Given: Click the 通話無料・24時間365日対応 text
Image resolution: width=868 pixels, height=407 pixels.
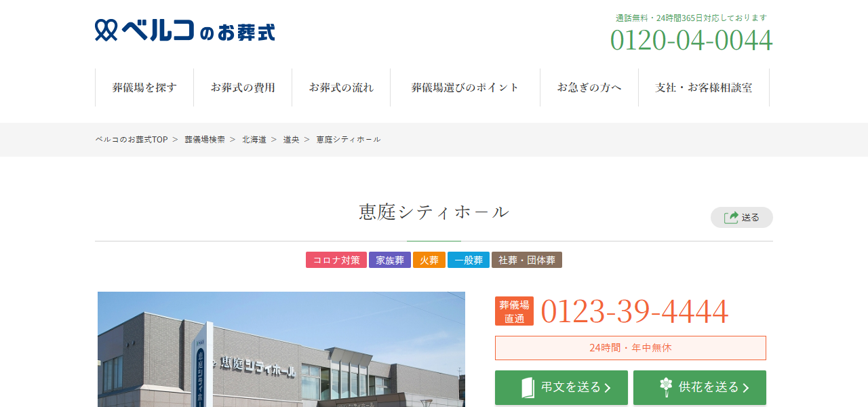Looking at the screenshot, I should (692, 18).
